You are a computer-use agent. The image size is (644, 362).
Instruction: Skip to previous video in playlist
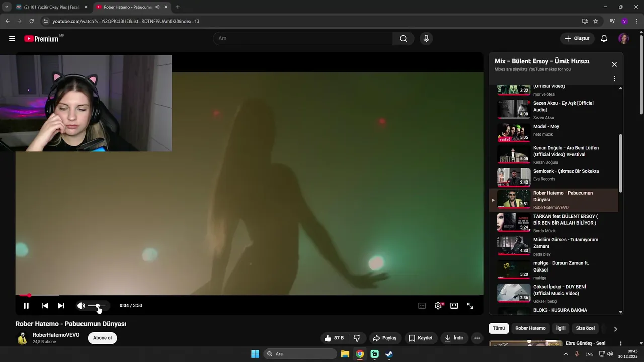[x=45, y=306]
